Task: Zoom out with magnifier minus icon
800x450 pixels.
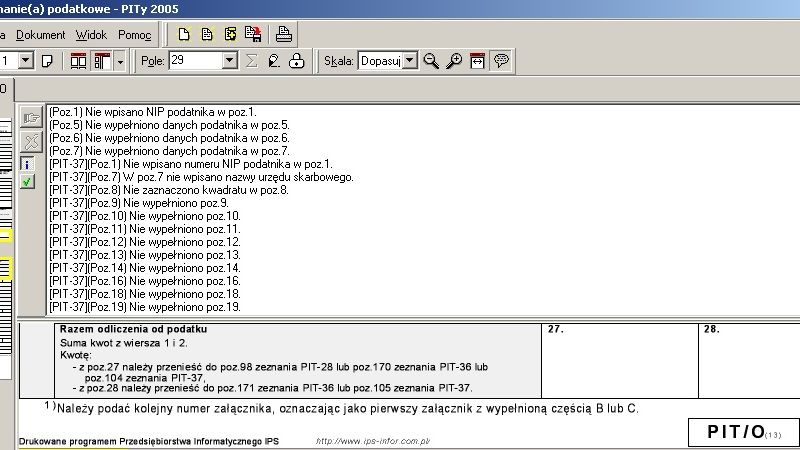Action: pos(431,61)
